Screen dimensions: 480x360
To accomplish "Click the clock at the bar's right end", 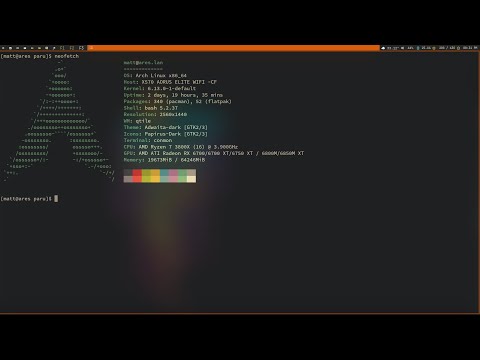I will 470,48.
